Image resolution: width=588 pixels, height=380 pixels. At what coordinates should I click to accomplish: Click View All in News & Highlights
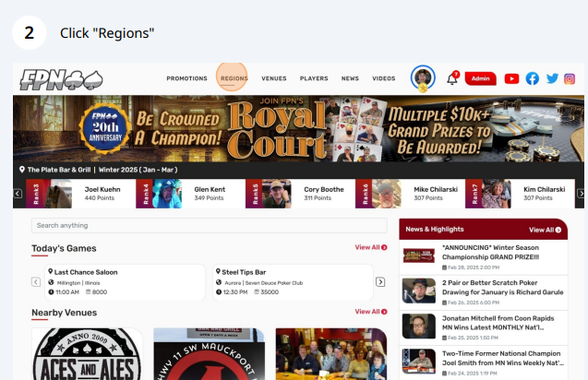pos(545,230)
